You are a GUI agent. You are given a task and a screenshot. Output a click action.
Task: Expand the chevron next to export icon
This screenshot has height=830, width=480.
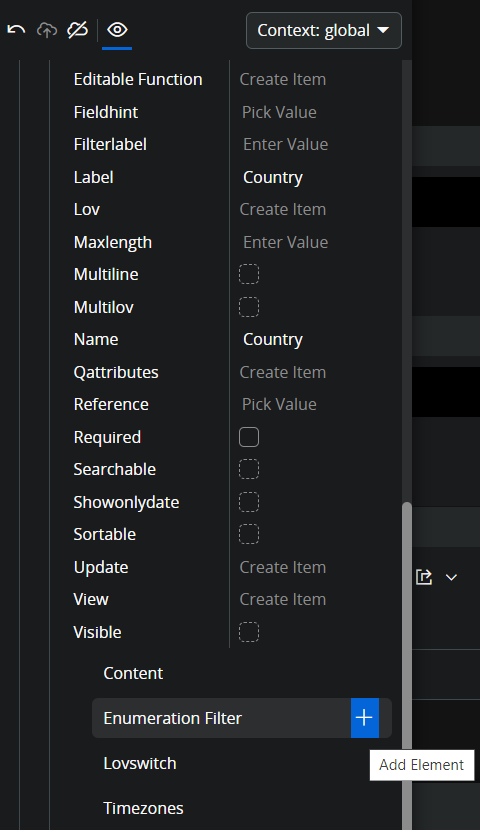pyautogui.click(x=451, y=578)
